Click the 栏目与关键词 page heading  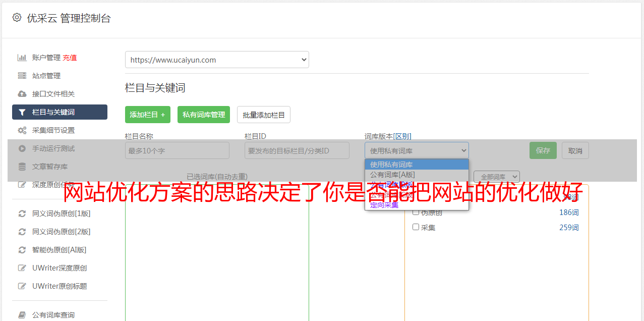pos(155,88)
